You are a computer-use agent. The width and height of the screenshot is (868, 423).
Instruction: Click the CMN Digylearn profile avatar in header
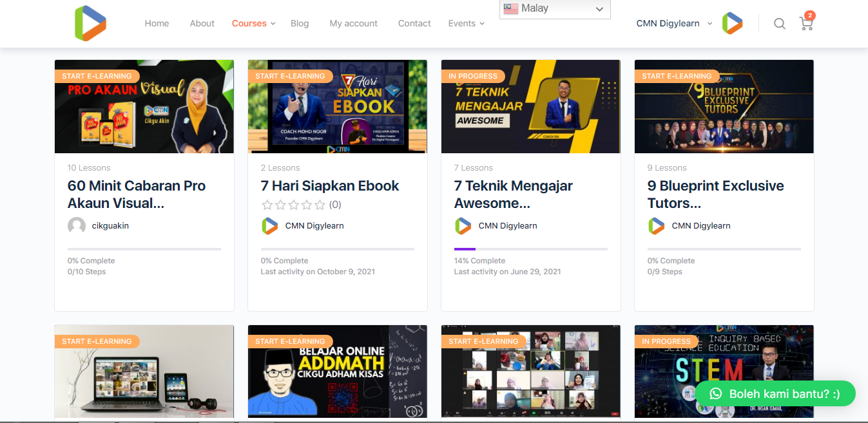point(732,23)
